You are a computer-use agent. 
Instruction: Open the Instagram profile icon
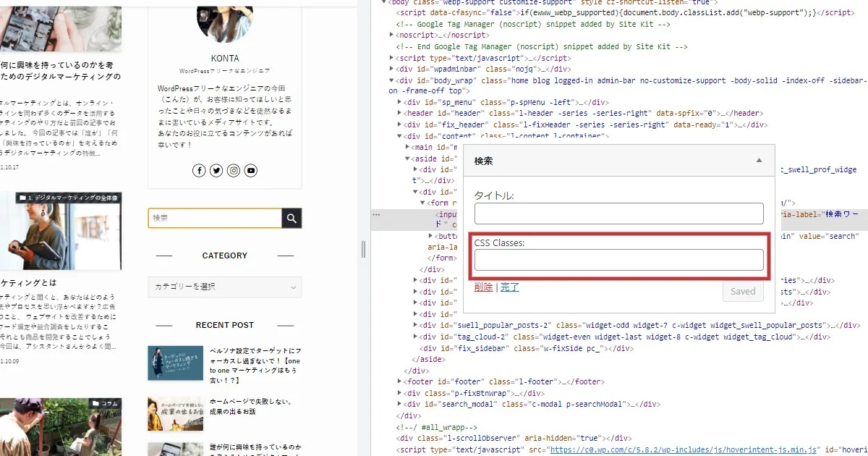(234, 171)
